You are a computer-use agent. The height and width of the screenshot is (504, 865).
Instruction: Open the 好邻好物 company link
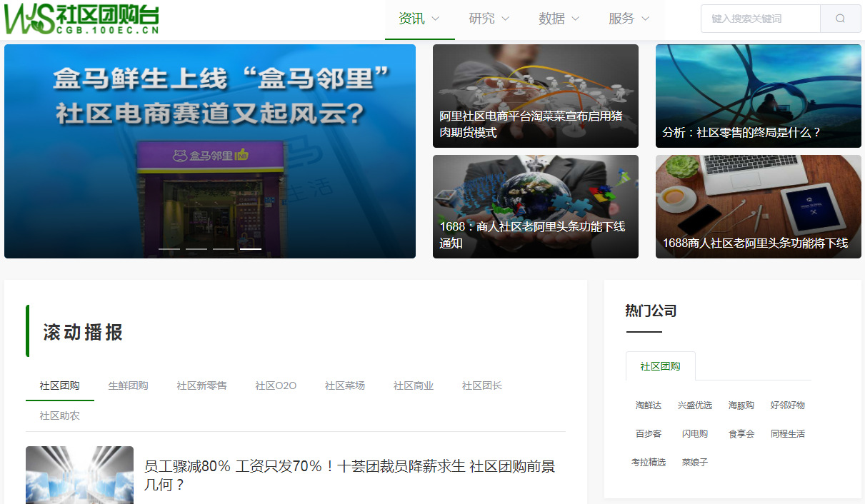click(788, 405)
